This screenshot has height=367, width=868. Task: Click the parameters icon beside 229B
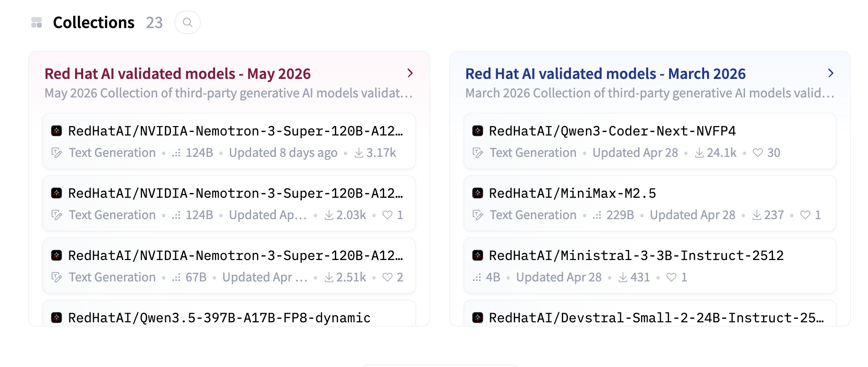click(x=597, y=215)
